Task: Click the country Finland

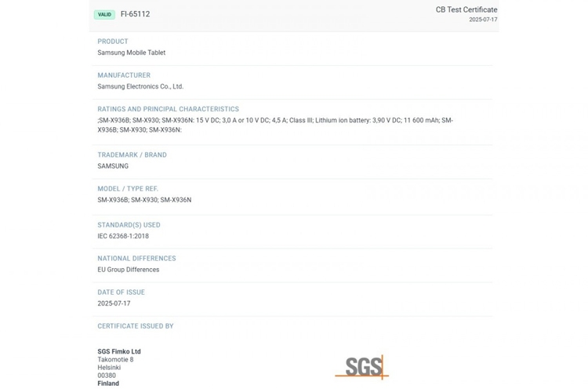Action: click(x=108, y=383)
